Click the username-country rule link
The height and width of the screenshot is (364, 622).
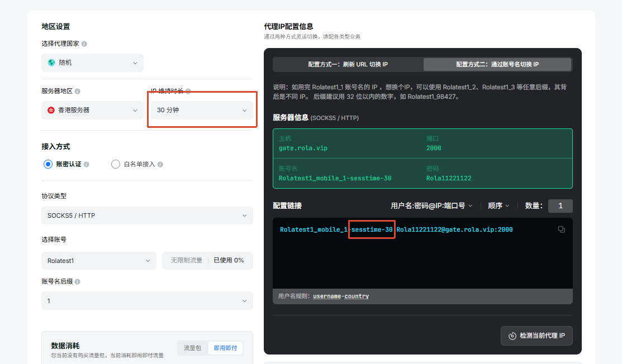(341, 296)
